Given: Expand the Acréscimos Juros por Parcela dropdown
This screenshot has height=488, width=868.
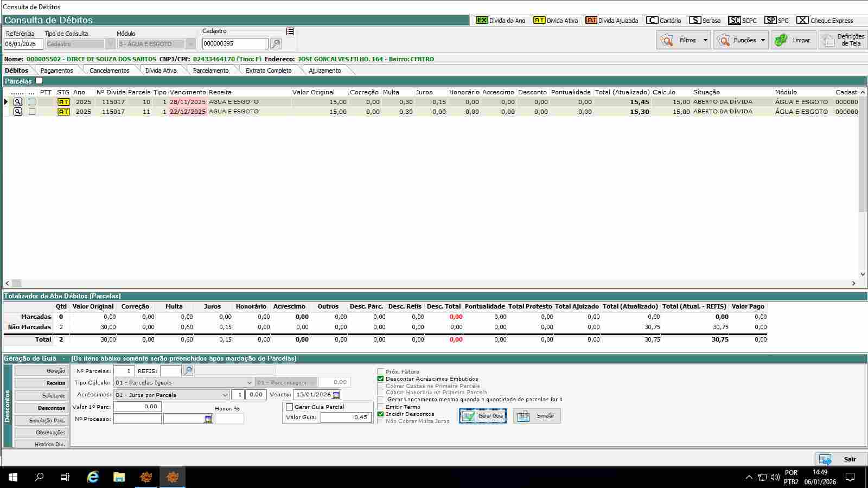Looking at the screenshot, I should [225, 395].
